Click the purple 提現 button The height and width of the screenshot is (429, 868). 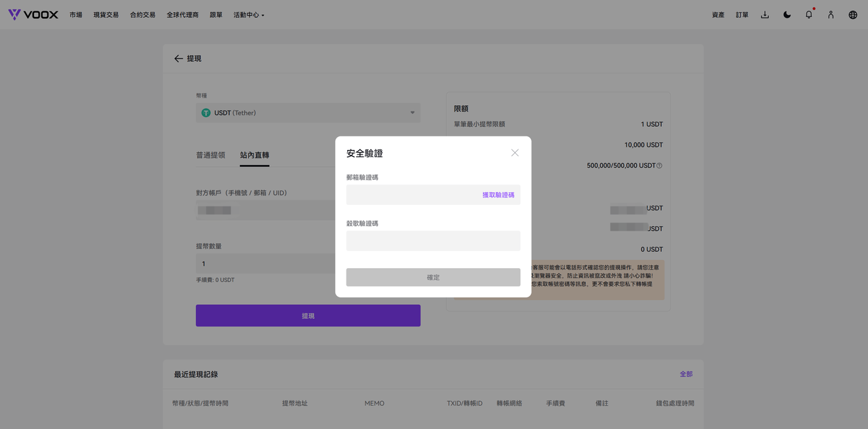[x=308, y=316]
